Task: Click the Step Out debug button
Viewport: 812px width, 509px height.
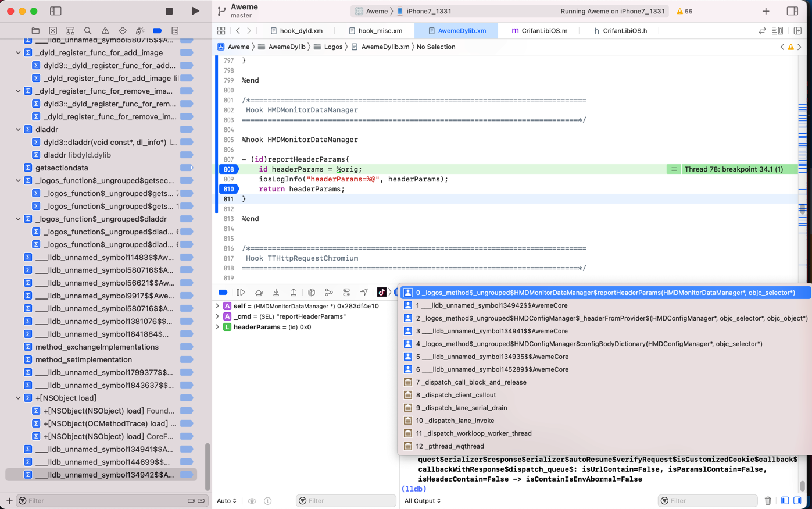Action: (294, 293)
